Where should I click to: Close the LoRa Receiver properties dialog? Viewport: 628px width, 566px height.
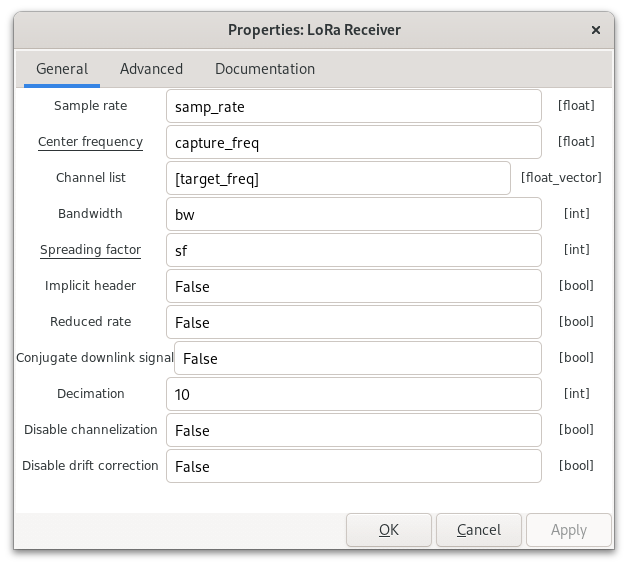(x=596, y=30)
